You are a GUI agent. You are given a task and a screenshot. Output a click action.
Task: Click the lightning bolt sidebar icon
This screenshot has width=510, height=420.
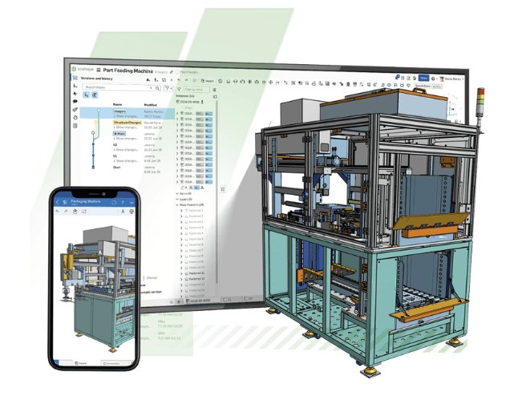pyautogui.click(x=75, y=94)
